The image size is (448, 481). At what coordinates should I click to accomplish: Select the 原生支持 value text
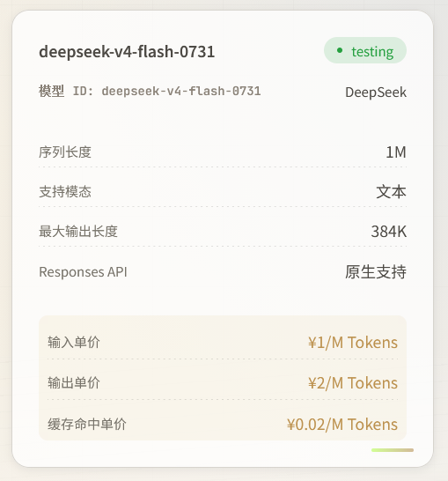tap(376, 272)
